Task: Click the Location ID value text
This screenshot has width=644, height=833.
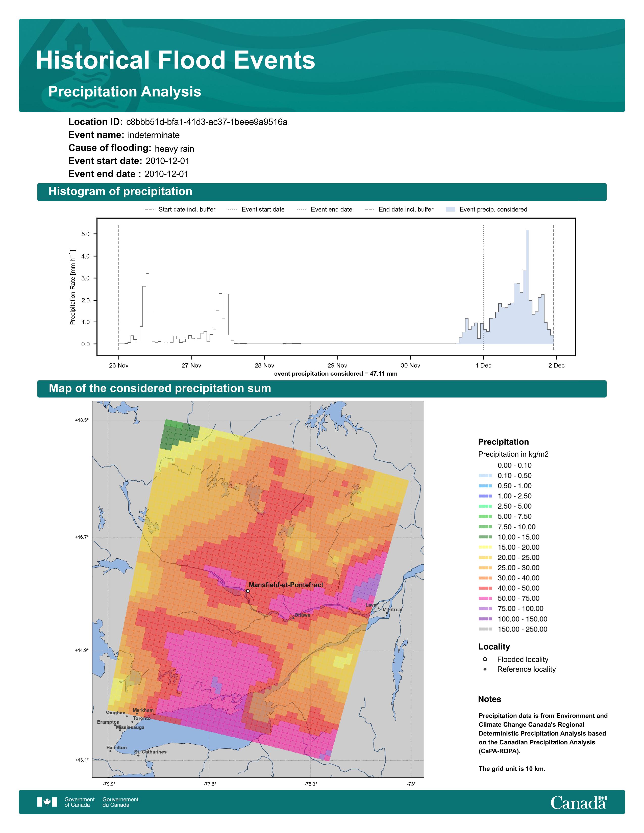Action: click(206, 122)
